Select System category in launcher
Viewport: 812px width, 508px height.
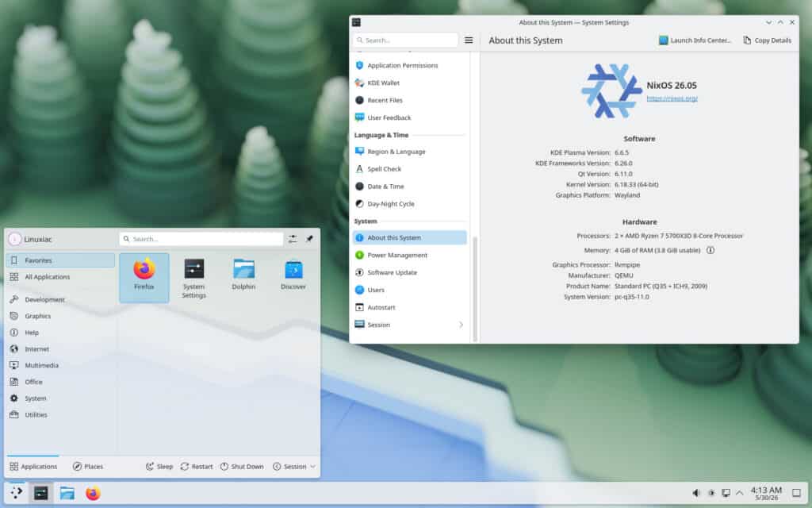click(60, 398)
